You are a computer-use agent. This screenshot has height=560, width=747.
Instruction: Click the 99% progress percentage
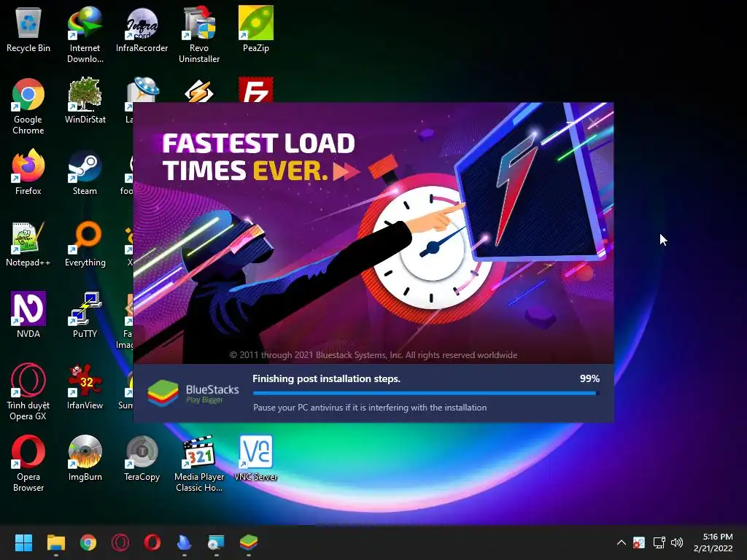click(x=589, y=378)
